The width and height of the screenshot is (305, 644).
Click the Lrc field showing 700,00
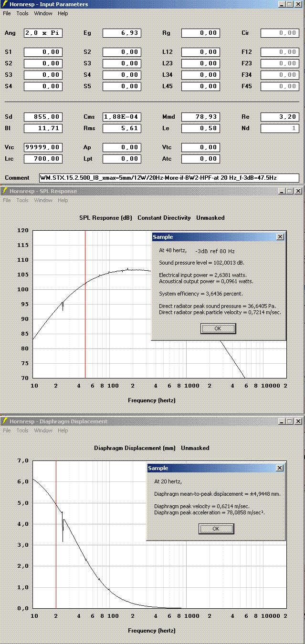(x=43, y=159)
